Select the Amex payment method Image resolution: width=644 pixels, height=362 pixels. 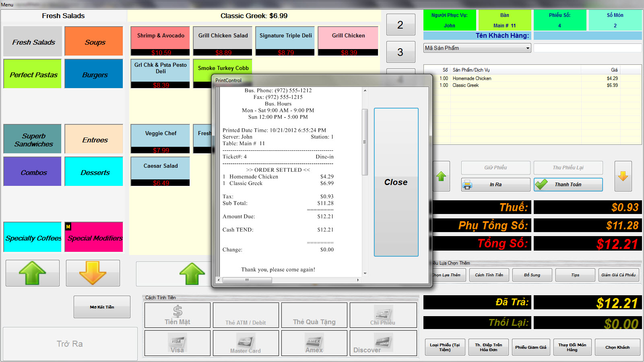314,343
